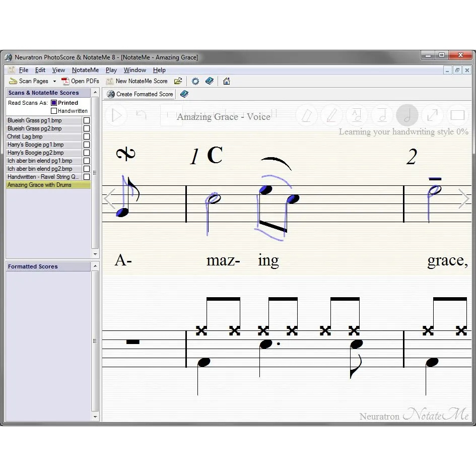The height and width of the screenshot is (476, 476).
Task: Click the help book icon in main toolbar
Action: click(x=210, y=81)
